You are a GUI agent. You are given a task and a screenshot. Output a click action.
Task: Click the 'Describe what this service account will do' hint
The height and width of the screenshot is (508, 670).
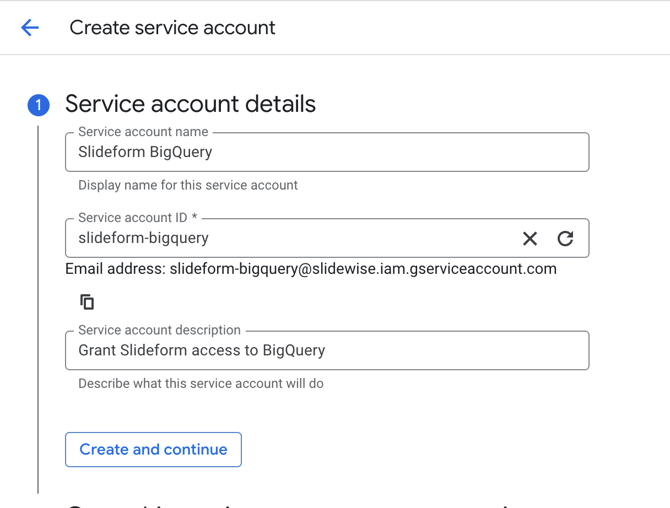pos(200,383)
